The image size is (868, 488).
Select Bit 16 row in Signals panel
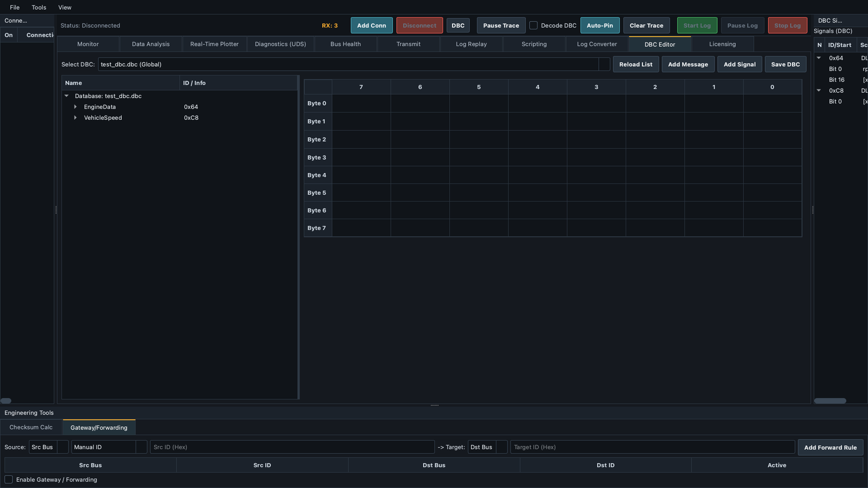(x=841, y=80)
